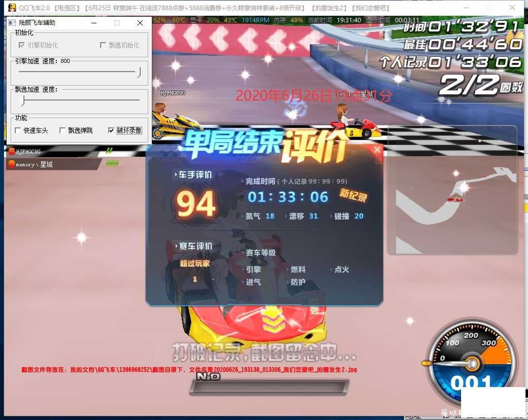Click the 最佳 00'44'60 readout

[x=463, y=44]
